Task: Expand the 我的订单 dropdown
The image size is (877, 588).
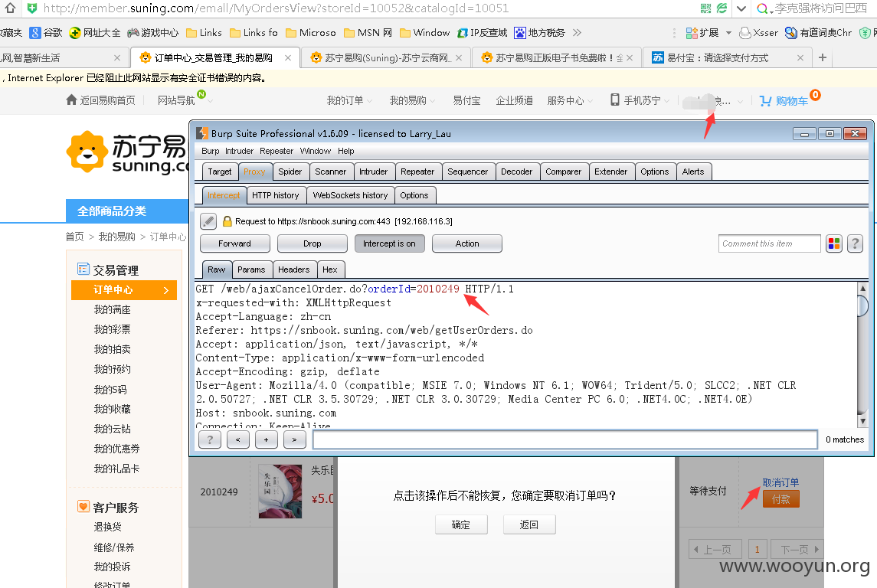Action: (370, 102)
